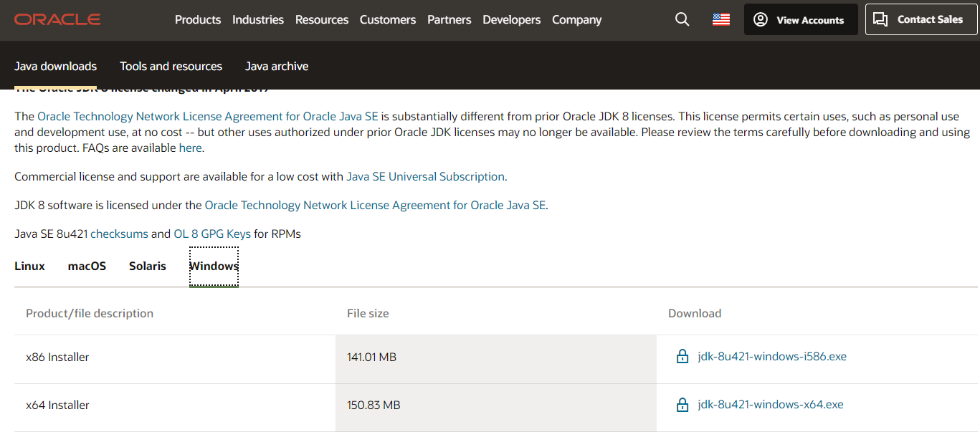Open the checksums link
The width and height of the screenshot is (980, 437).
click(119, 234)
